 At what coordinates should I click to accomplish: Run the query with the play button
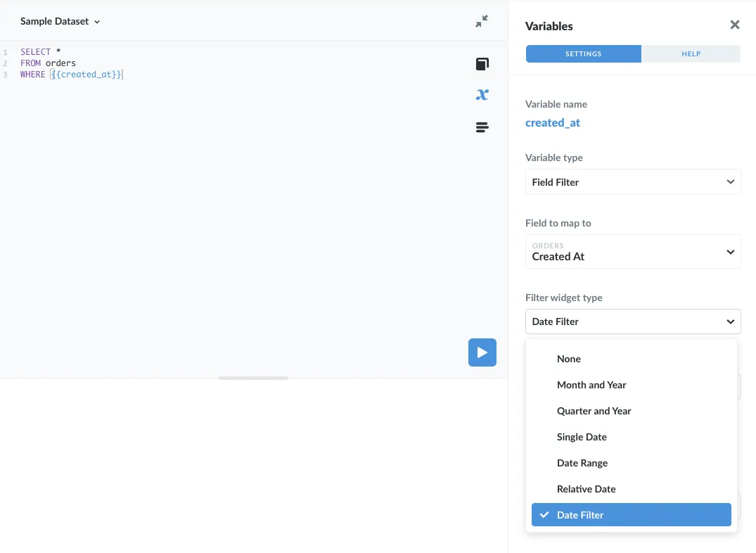click(482, 352)
